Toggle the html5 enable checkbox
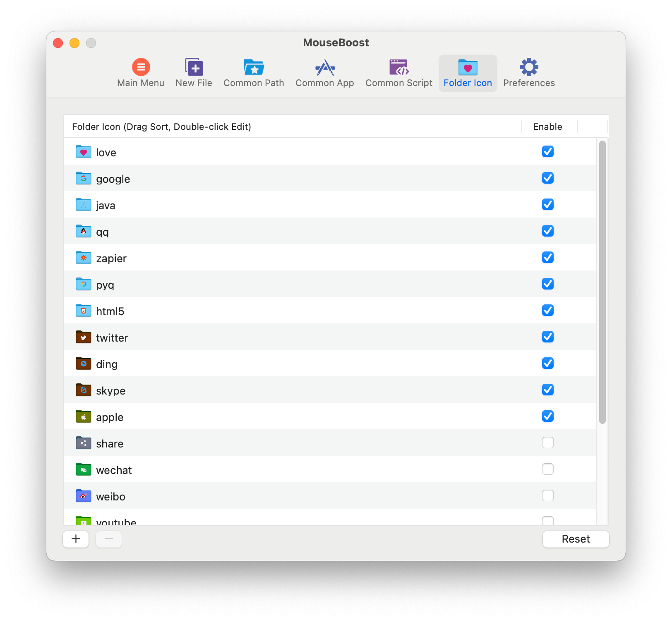This screenshot has width=672, height=622. click(548, 310)
